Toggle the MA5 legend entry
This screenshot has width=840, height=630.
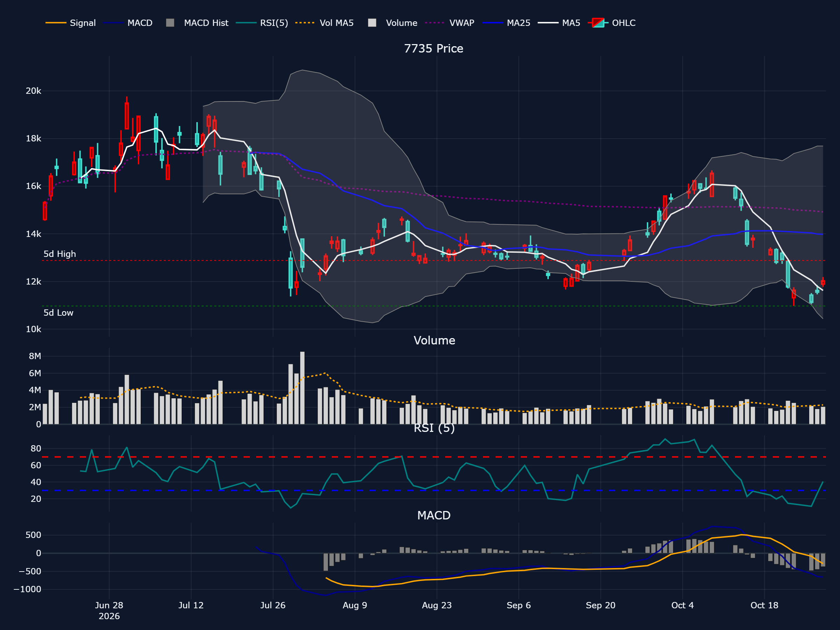[x=559, y=23]
